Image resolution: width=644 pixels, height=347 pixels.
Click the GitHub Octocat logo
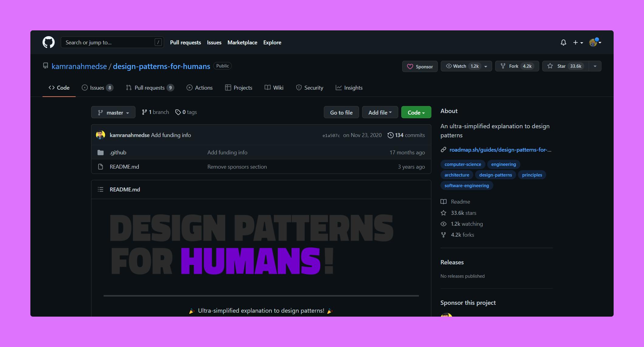[x=49, y=42]
